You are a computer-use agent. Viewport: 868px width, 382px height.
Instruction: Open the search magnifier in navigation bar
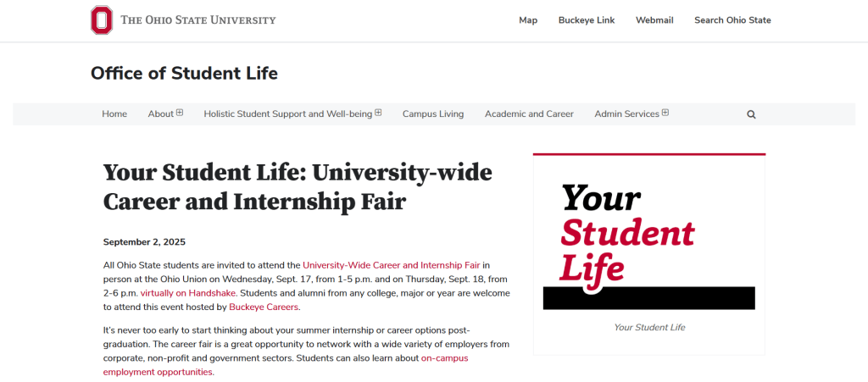[751, 114]
